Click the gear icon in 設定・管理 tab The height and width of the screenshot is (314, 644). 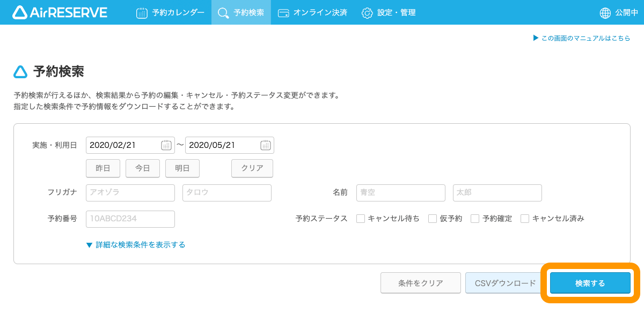367,13
